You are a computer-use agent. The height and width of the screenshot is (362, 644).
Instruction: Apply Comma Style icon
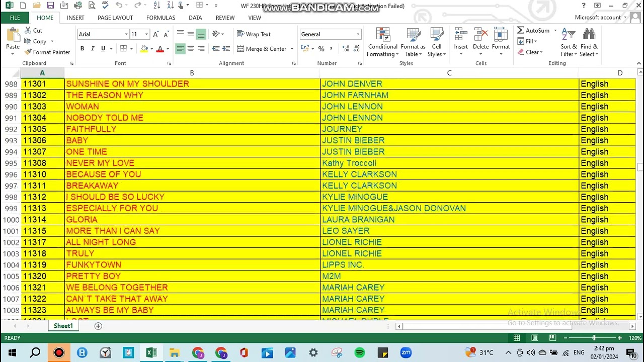click(332, 49)
